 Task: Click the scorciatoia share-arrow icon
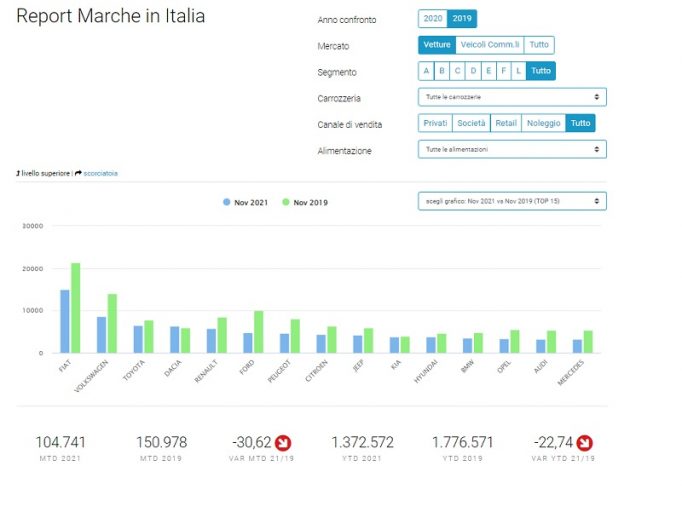[x=78, y=173]
